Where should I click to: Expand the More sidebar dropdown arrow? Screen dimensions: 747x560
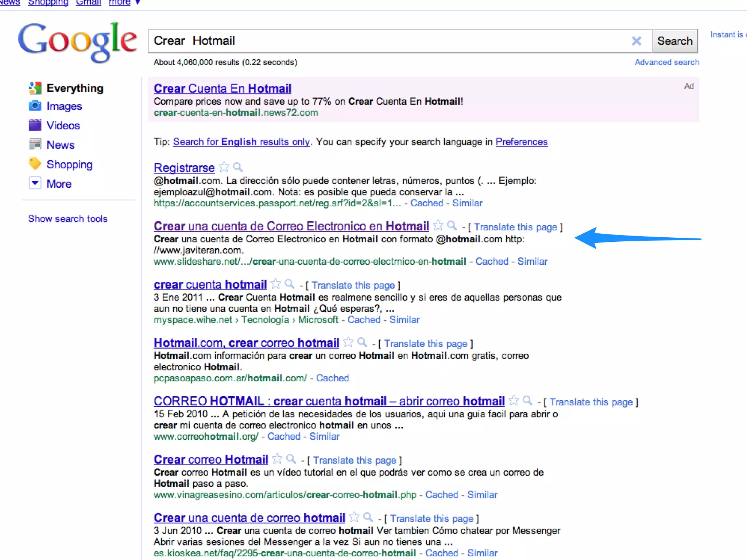[35, 183]
